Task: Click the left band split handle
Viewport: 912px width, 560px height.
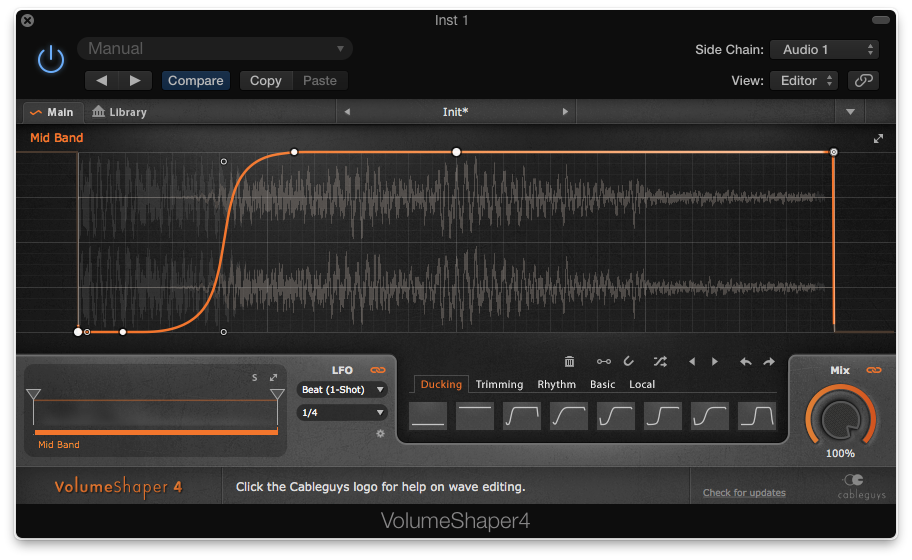Action: click(34, 395)
